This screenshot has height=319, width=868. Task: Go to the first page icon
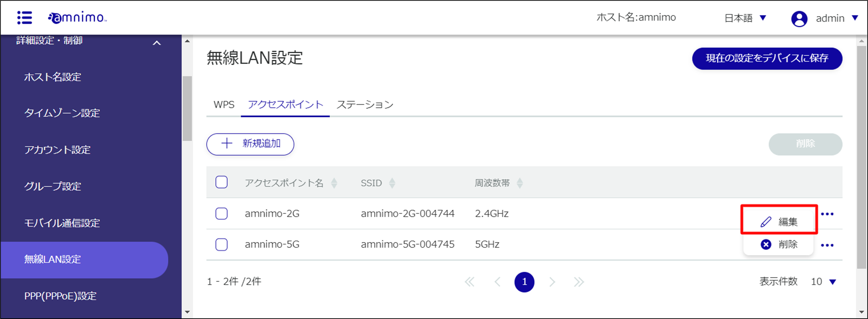tap(470, 282)
